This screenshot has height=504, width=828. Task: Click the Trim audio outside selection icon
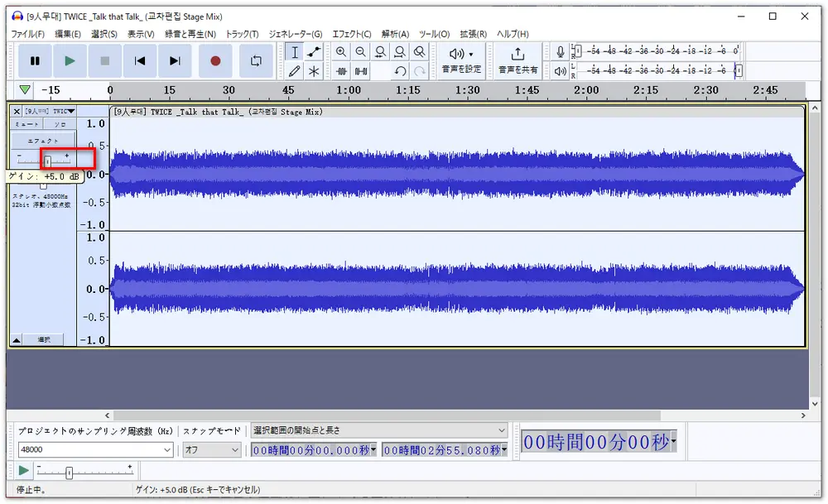(341, 71)
